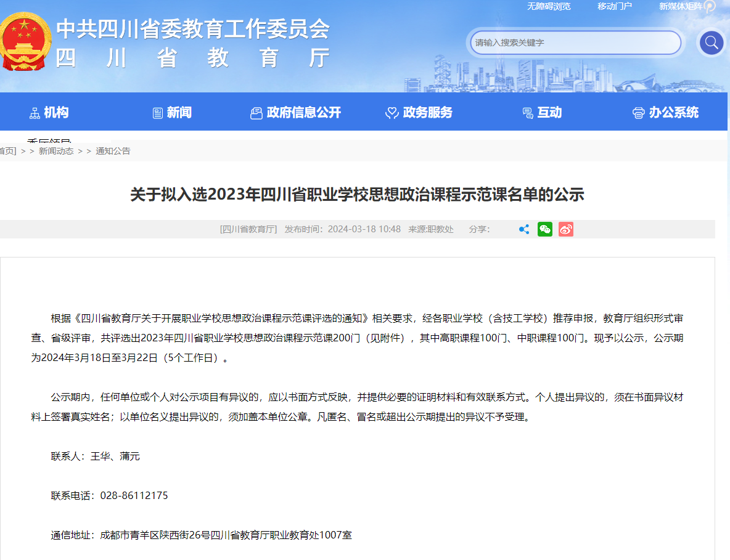Select the 互动 navigation item
Viewport: 730px width, 560px height.
pos(549,112)
